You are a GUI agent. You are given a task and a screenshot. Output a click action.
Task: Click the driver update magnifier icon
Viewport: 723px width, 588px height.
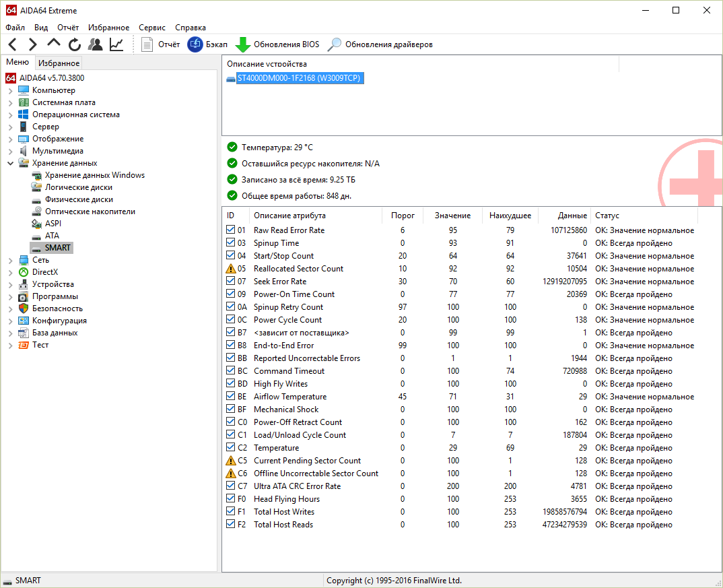tap(335, 44)
